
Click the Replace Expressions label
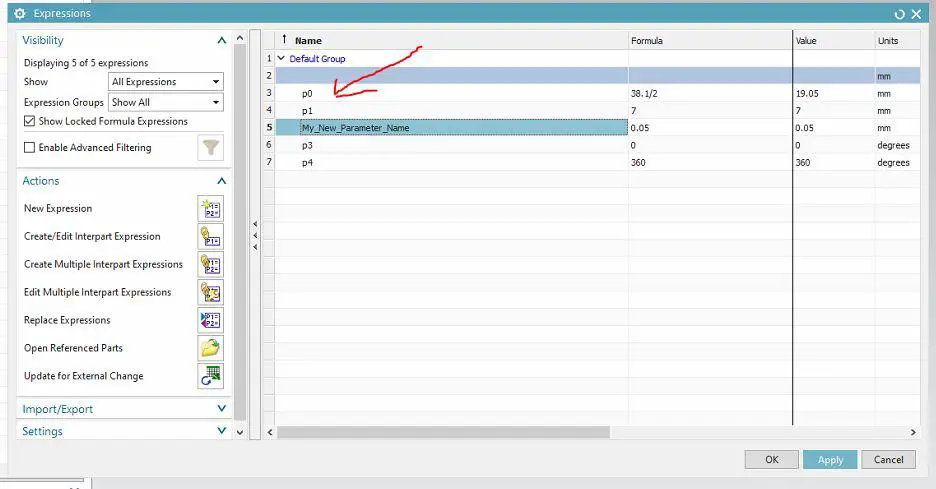(x=67, y=320)
